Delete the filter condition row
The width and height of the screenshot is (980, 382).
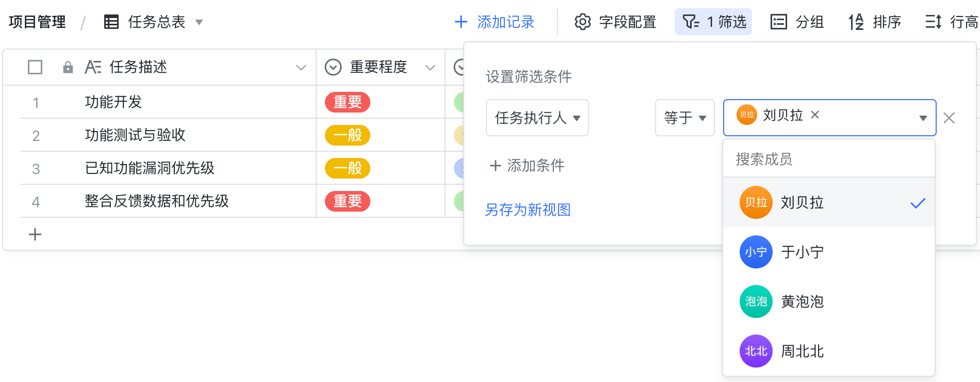coord(949,118)
